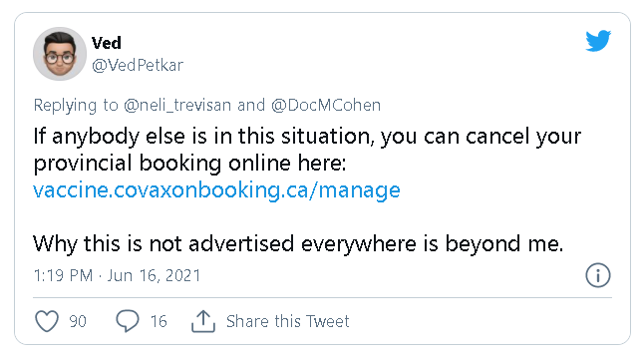
Task: Click the 1:19 PM time in timestamp
Action: [63, 275]
